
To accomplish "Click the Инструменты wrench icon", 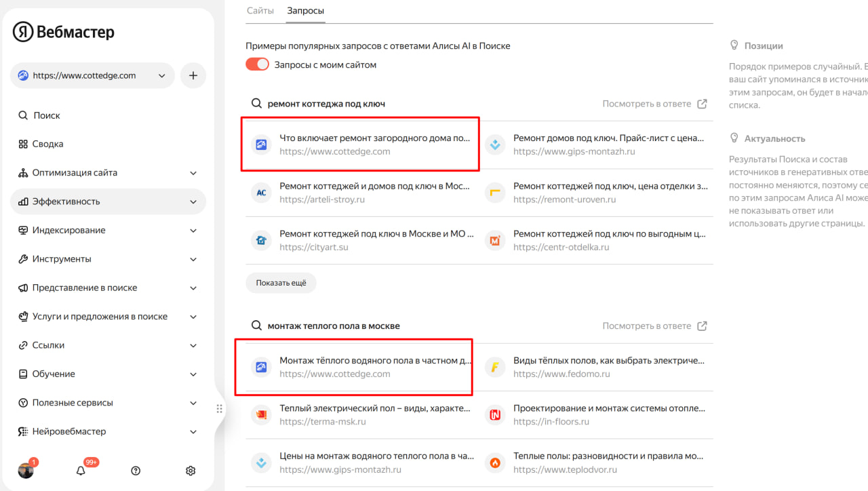I will pyautogui.click(x=23, y=259).
